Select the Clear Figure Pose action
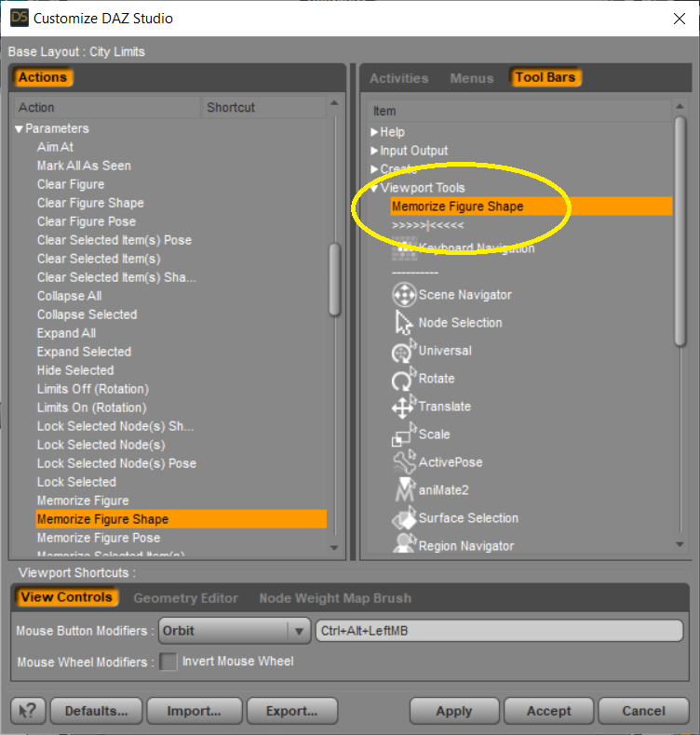This screenshot has width=700, height=735. 87,221
